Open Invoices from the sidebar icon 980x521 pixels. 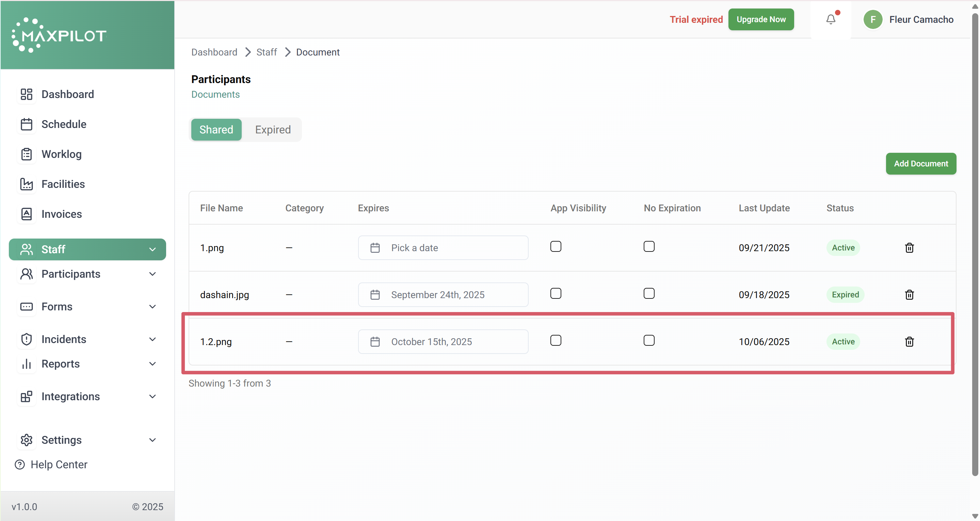click(x=26, y=214)
